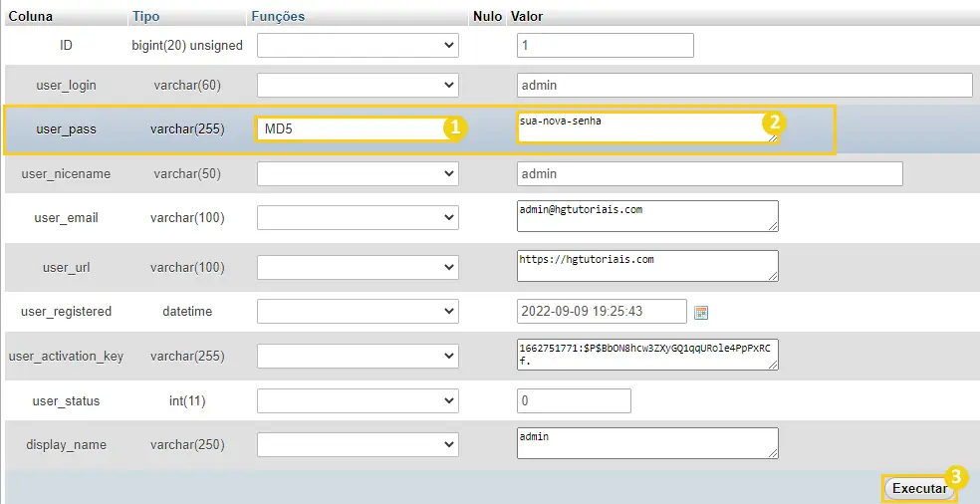980x504 pixels.
Task: Click into the user_login value field
Action: pos(744,85)
